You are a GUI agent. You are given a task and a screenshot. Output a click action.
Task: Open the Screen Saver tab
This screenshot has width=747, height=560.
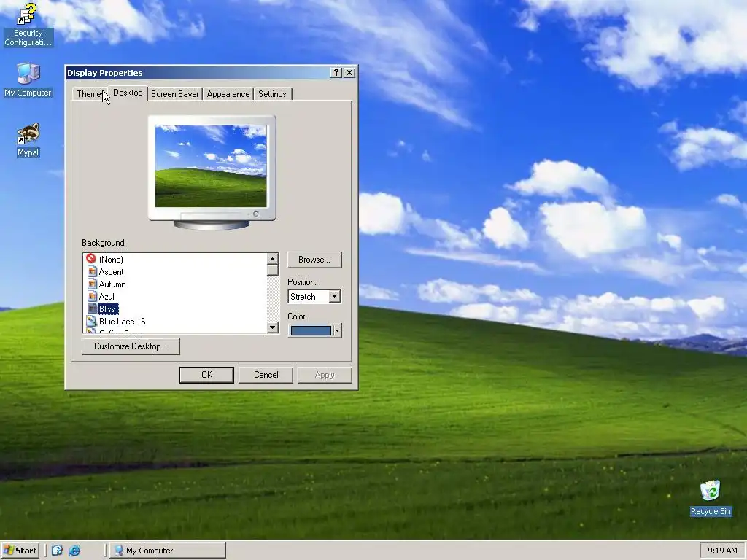tap(175, 94)
